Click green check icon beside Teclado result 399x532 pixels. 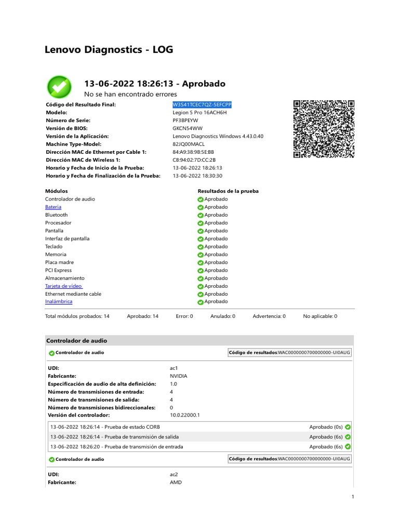coord(201,247)
